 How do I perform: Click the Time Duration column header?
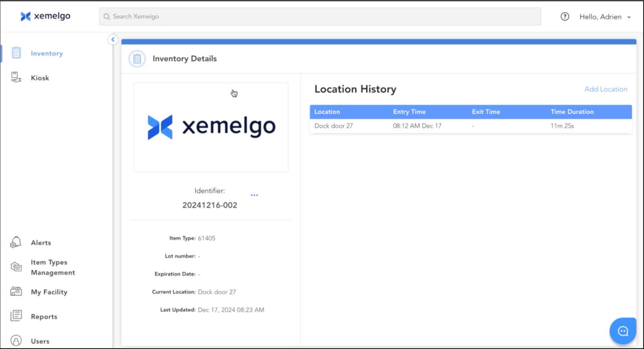[572, 112]
